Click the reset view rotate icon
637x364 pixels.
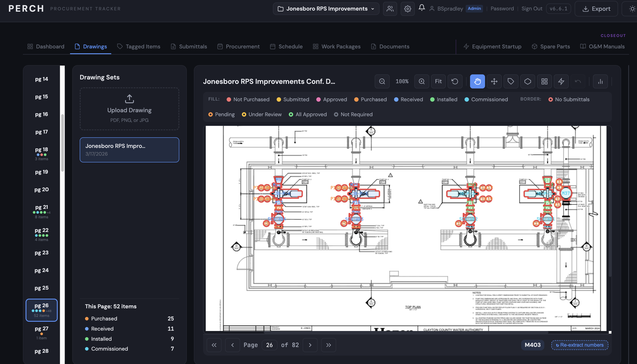coord(455,81)
